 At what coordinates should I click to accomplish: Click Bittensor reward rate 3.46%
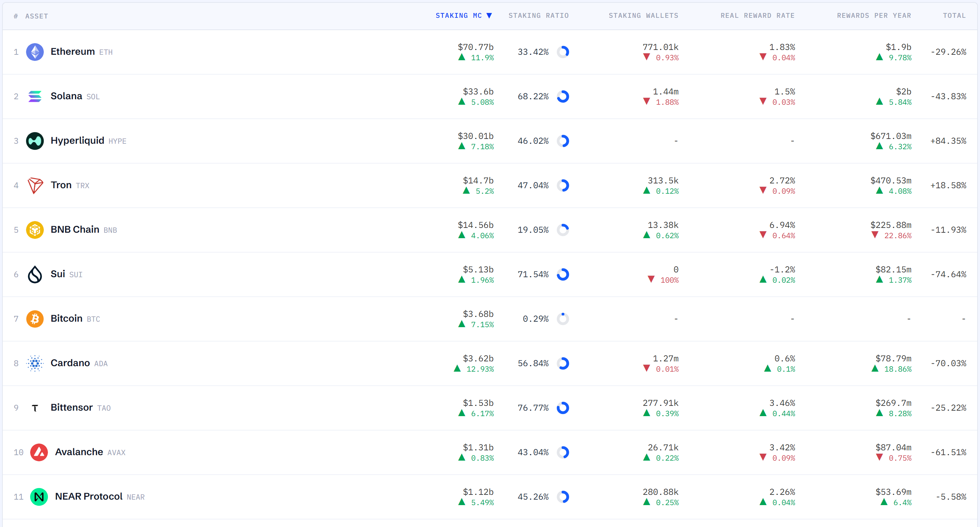pos(782,403)
